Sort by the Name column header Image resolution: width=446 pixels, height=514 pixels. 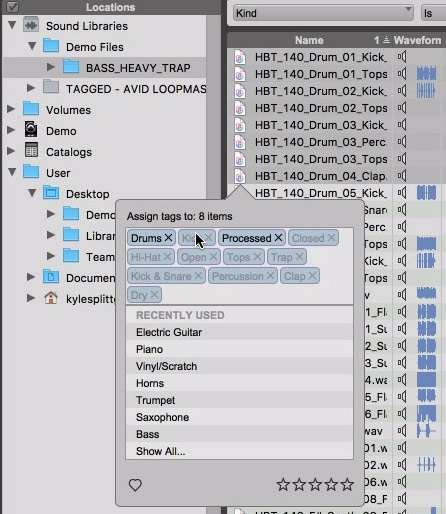tap(309, 40)
